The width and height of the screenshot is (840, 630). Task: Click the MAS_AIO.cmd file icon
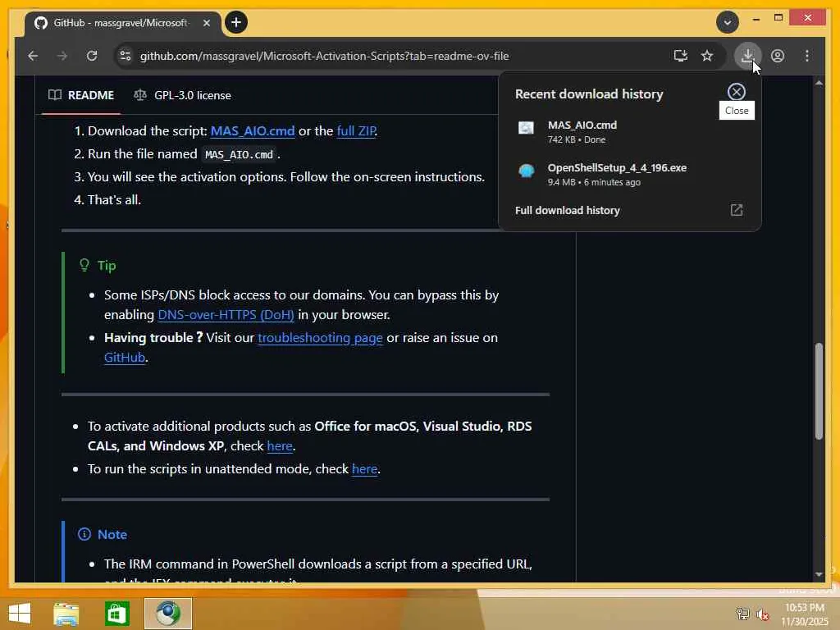click(x=526, y=127)
